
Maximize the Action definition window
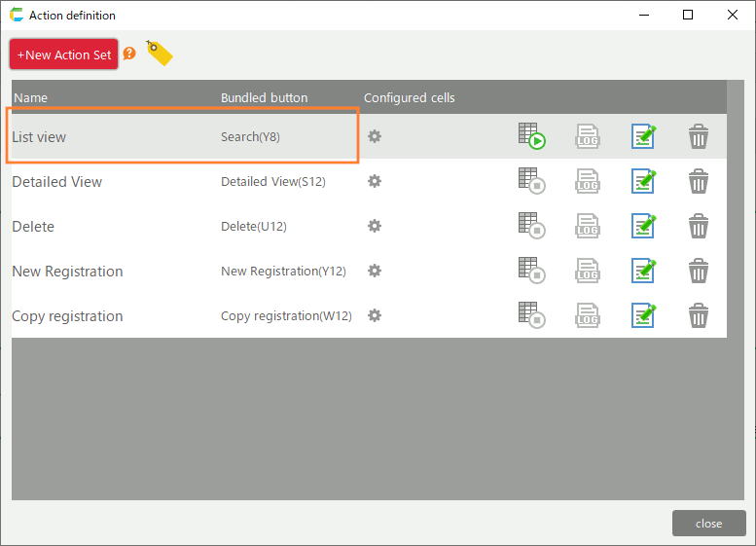[688, 15]
